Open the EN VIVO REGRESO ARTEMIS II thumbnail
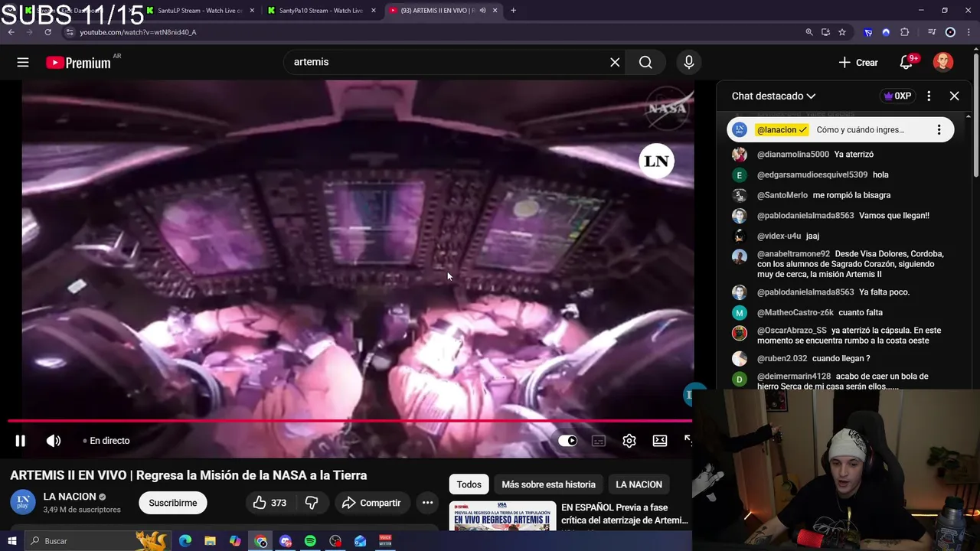This screenshot has width=980, height=551. coord(502,516)
